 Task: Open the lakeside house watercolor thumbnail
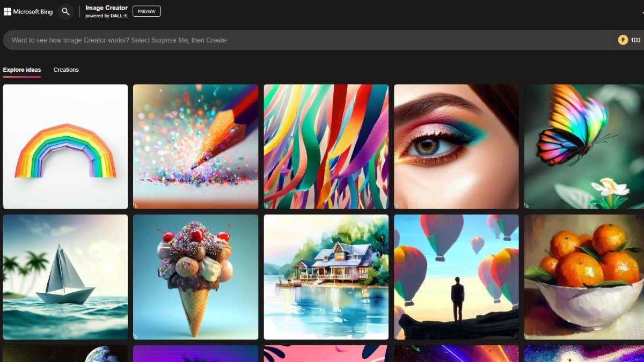click(326, 277)
